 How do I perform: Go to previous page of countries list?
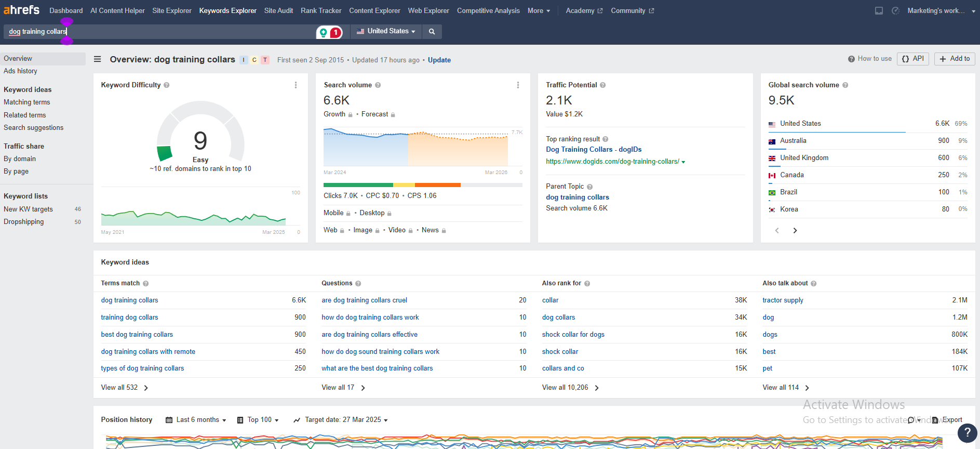click(x=777, y=231)
